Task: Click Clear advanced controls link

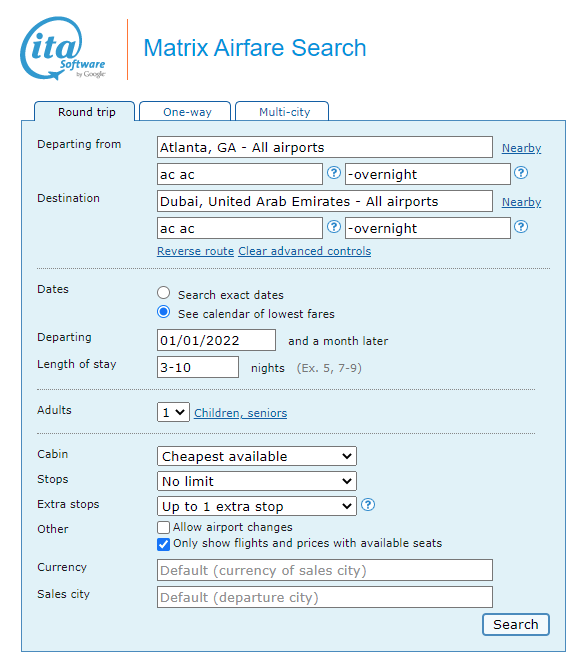Action: [x=305, y=251]
